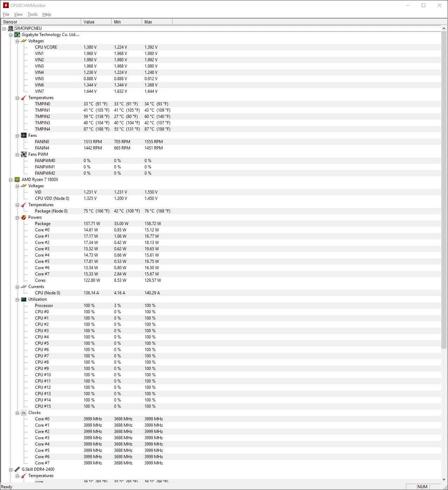Collapse the Gigabyte Technology node
The image size is (448, 490).
(11, 35)
